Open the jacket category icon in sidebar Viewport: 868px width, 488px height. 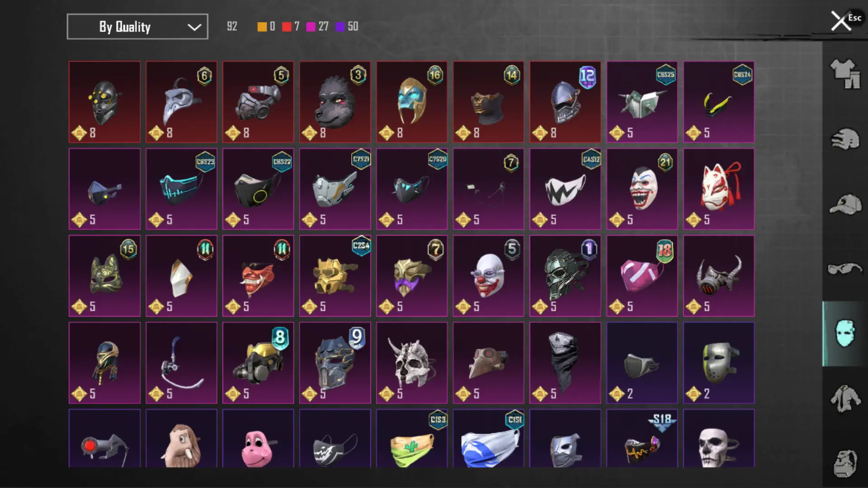[845, 398]
